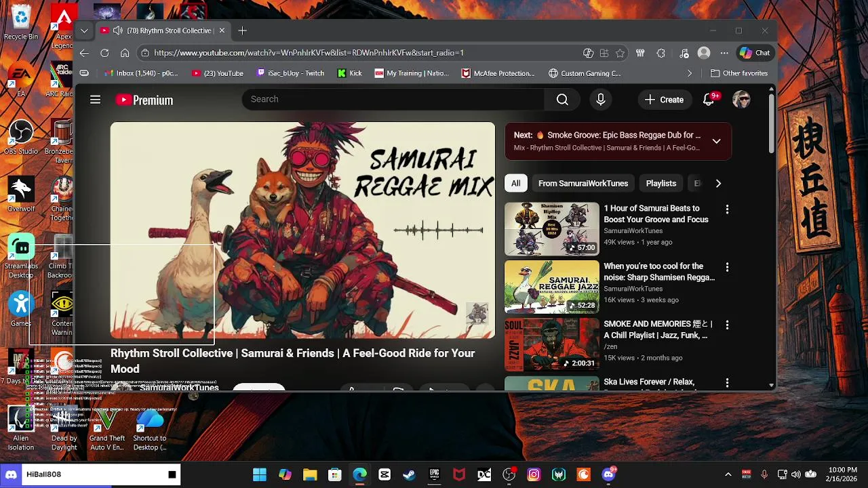Open Discord from taskbar
The width and height of the screenshot is (868, 488).
tap(609, 474)
